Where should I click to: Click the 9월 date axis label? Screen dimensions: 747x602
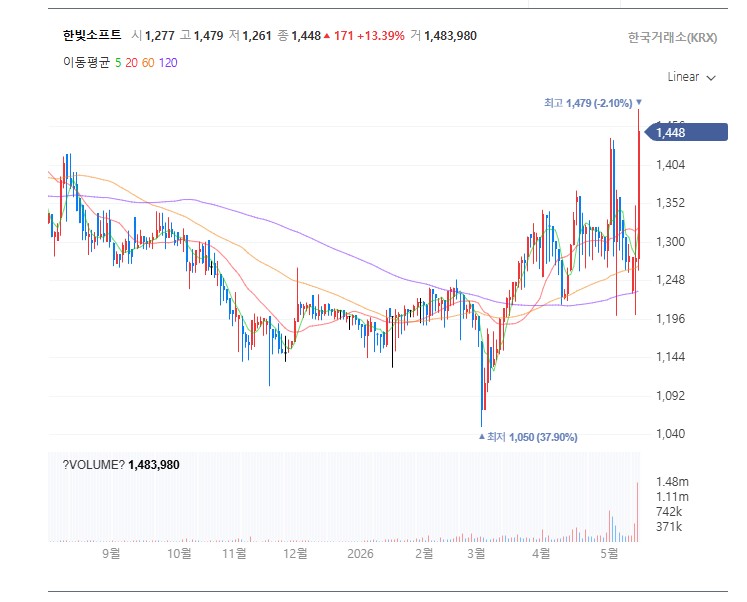point(111,553)
